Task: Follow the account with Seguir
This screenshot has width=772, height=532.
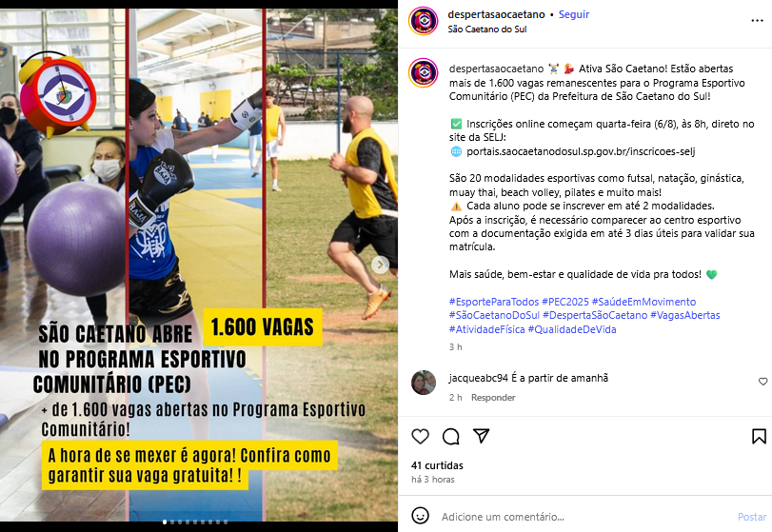Action: click(574, 15)
